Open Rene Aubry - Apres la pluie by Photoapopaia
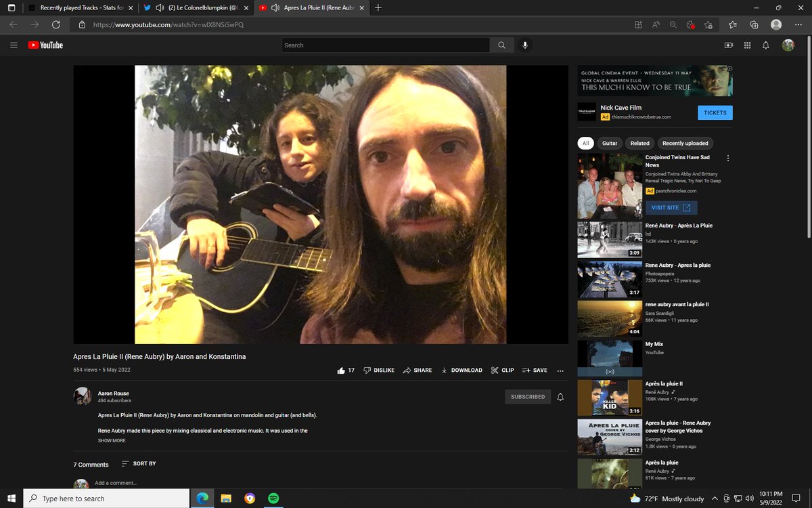The image size is (812, 508). point(610,280)
